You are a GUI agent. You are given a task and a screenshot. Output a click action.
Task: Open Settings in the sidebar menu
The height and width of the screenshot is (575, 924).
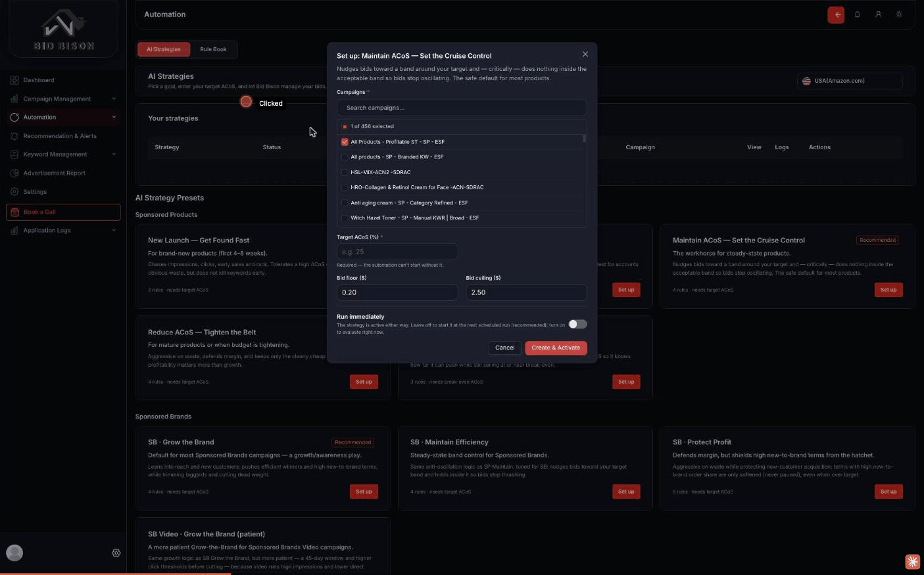[63, 192]
